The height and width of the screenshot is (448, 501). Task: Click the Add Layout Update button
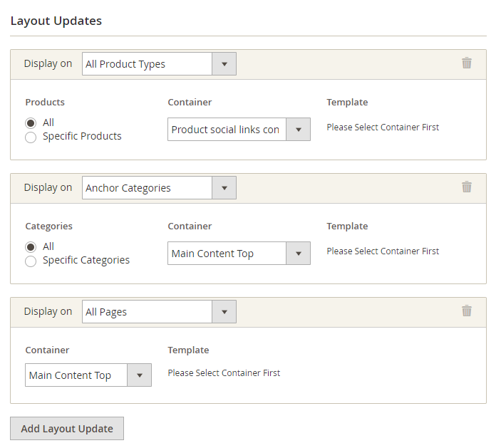click(67, 429)
